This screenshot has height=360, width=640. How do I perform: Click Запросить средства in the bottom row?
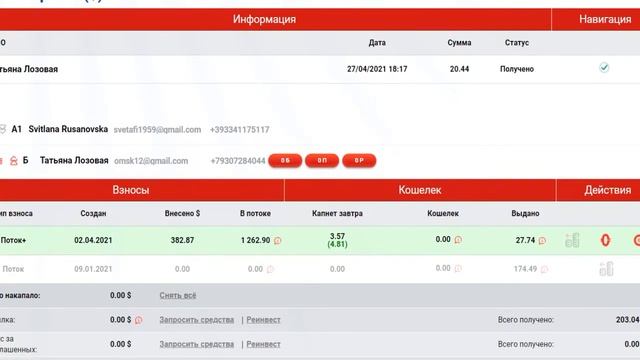pos(197,344)
